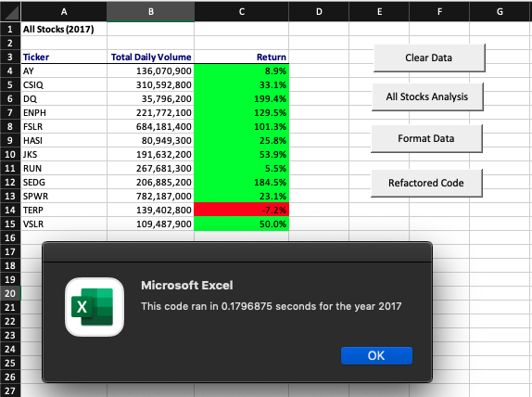Select the JKS ticker cell
Image resolution: width=532 pixels, height=397 pixels.
point(64,155)
